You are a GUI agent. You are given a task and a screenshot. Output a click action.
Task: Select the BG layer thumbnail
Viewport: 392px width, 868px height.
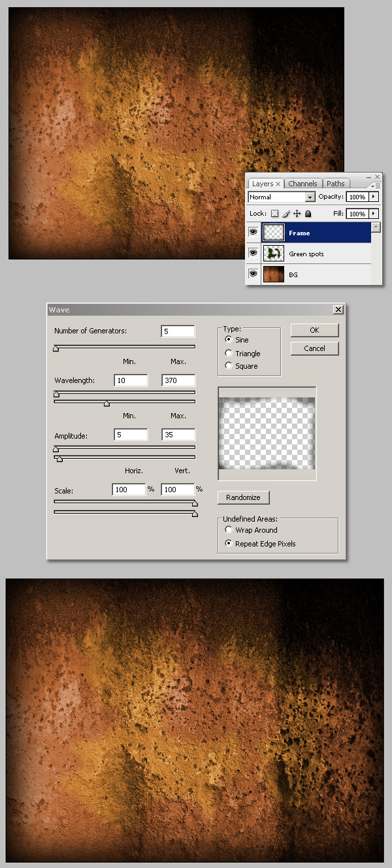click(274, 275)
